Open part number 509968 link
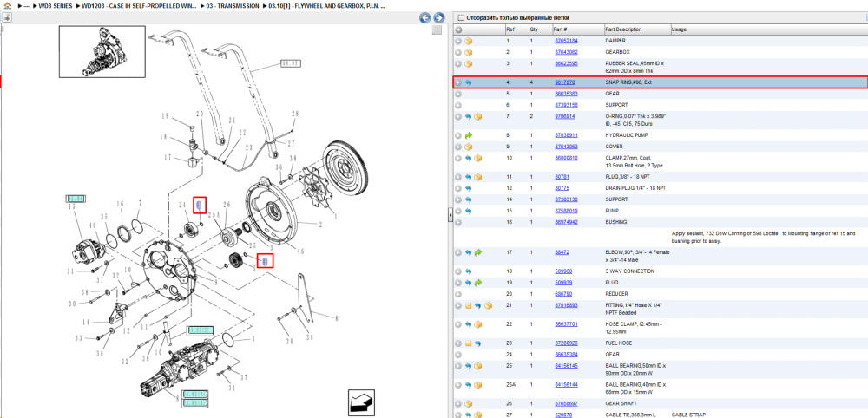Screen dimensions: 868x418 (x=563, y=271)
